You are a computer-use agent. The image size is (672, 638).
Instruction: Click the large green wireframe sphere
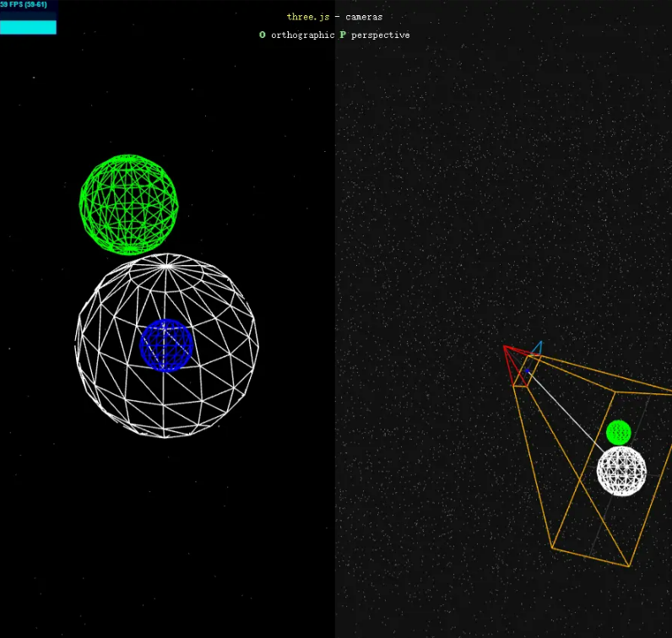128,204
